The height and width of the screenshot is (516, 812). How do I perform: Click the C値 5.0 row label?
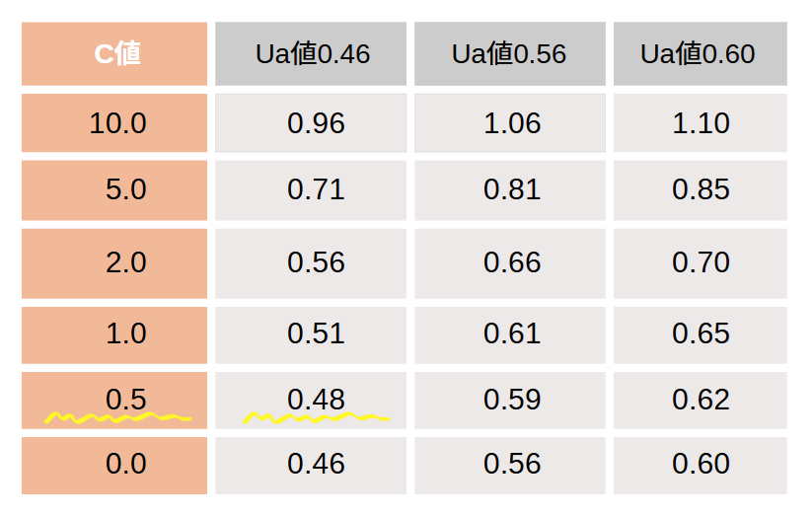(x=116, y=189)
